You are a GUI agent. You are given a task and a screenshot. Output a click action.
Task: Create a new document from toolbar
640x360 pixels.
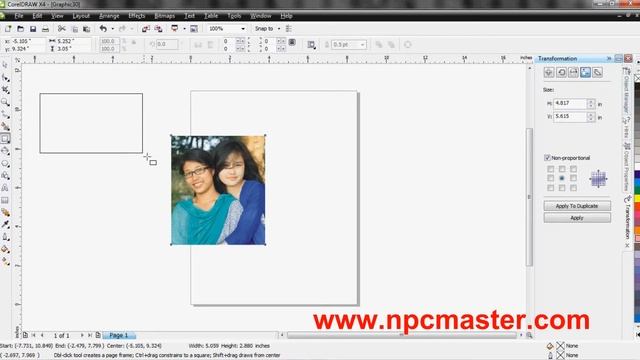(8, 29)
